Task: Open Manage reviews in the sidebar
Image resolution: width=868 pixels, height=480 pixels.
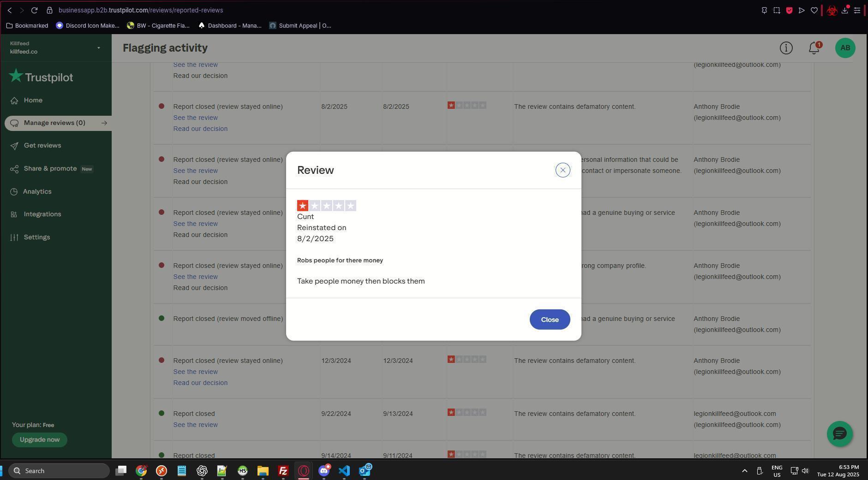Action: click(x=54, y=123)
